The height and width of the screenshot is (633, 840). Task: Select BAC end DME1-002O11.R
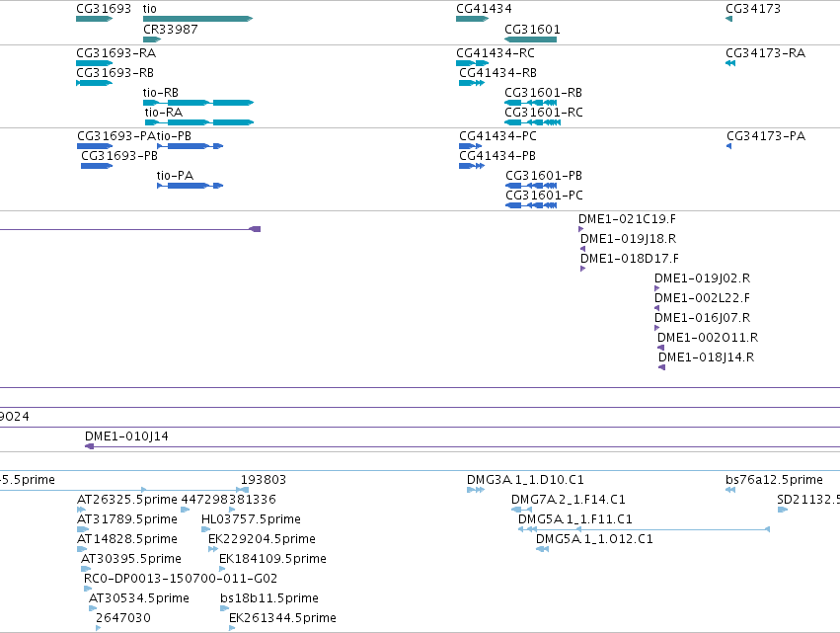tap(708, 338)
